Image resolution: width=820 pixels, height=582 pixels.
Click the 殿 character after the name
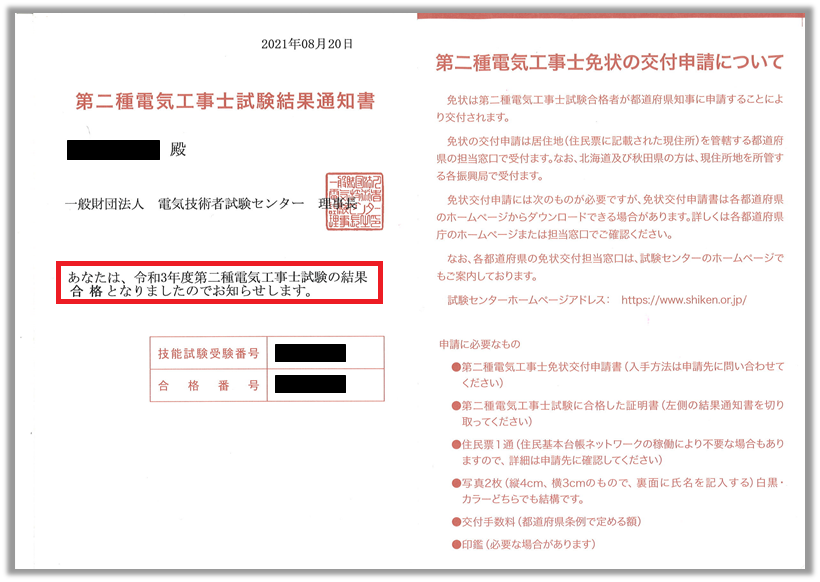point(177,151)
